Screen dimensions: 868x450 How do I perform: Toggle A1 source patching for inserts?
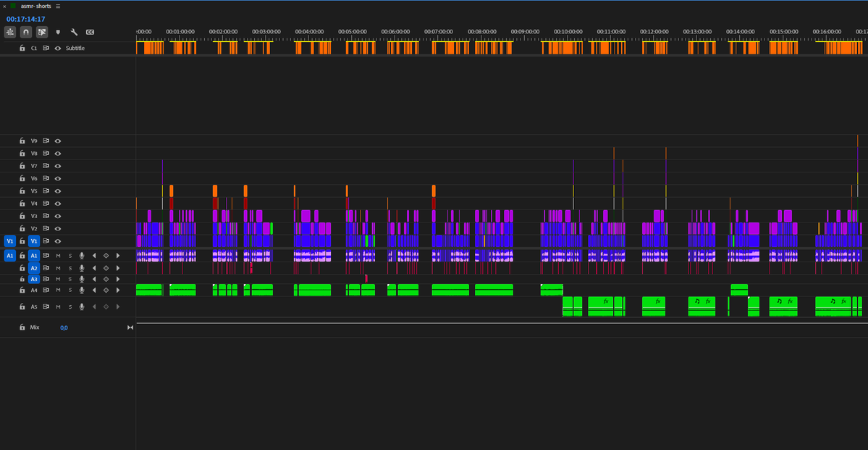(x=9, y=256)
